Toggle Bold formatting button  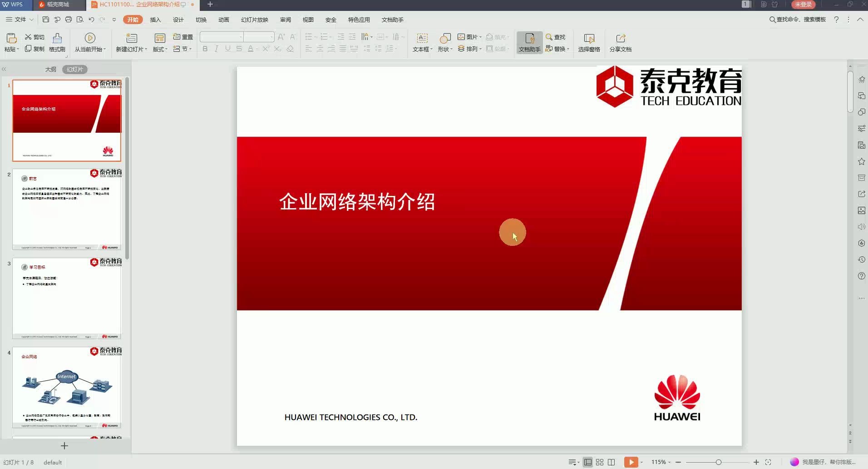[x=205, y=49]
